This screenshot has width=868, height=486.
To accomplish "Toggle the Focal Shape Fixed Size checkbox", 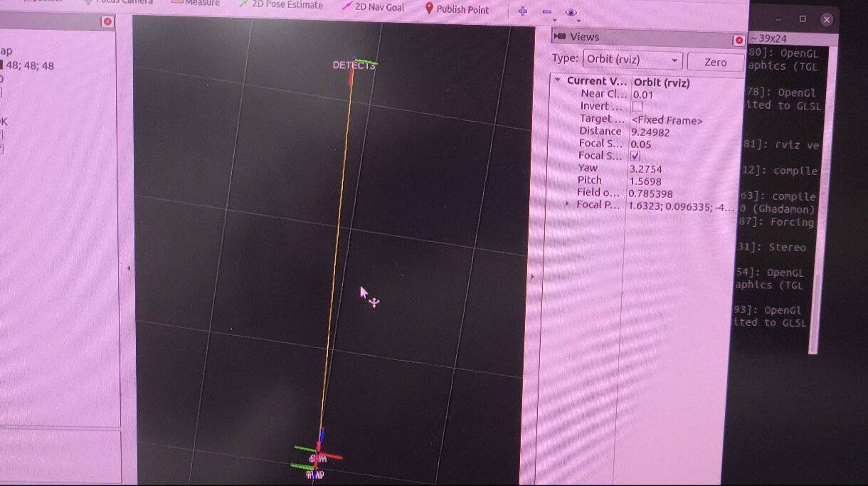I will [635, 156].
